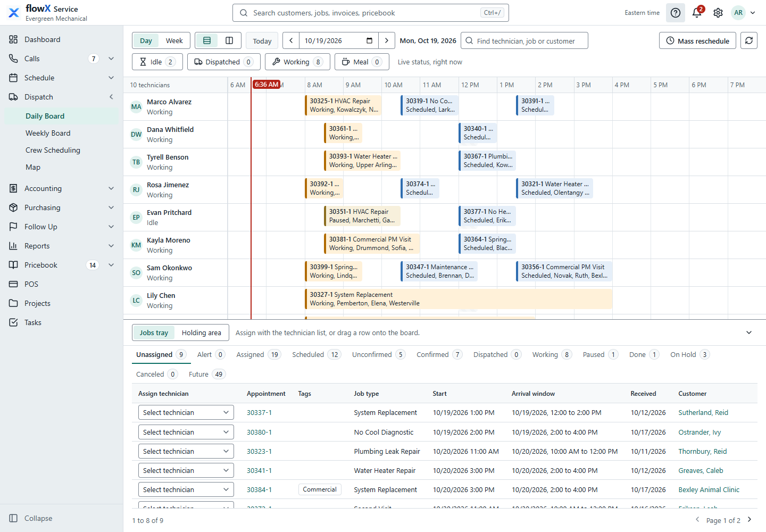The image size is (766, 532).
Task: Go to next page arrow in pagination
Action: pos(750,520)
